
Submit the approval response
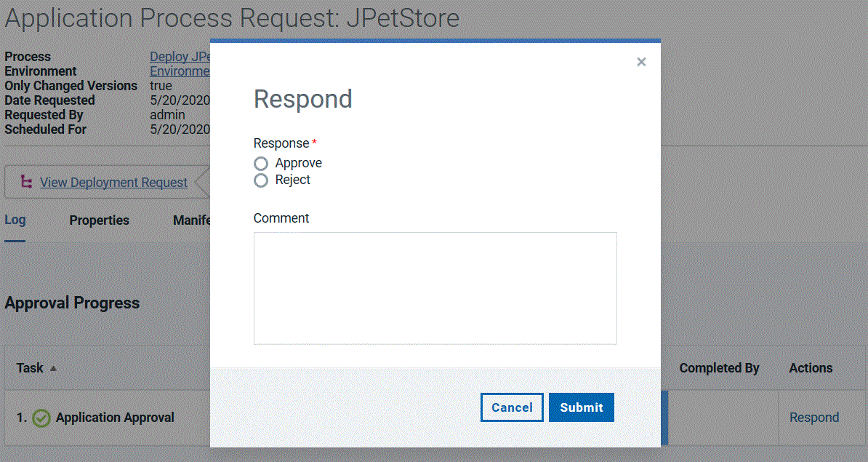581,407
